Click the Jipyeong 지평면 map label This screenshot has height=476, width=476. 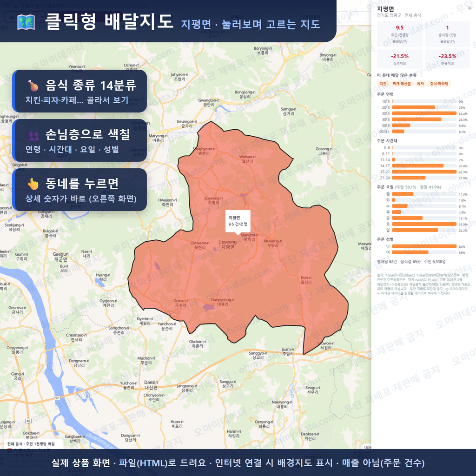(228, 245)
